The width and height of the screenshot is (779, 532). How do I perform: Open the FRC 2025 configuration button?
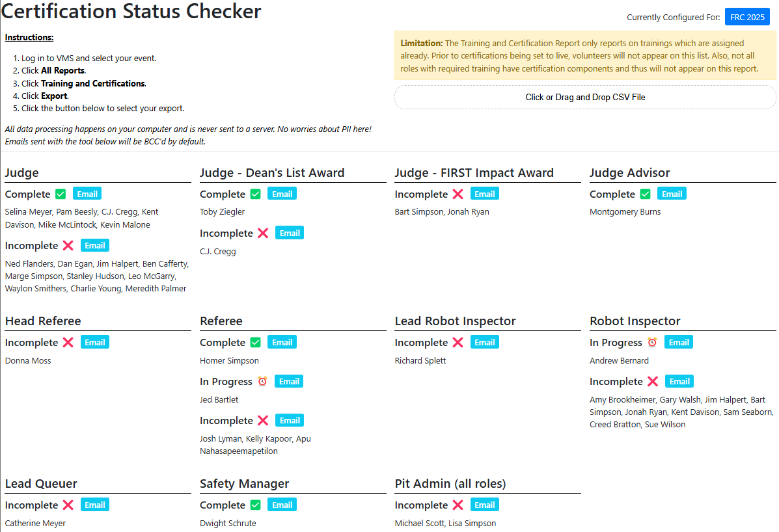coord(747,17)
